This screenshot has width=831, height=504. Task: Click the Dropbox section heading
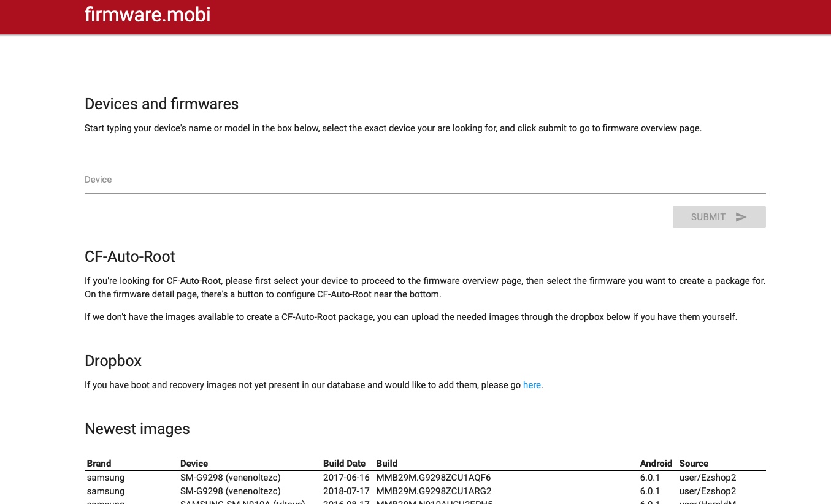coord(113,361)
